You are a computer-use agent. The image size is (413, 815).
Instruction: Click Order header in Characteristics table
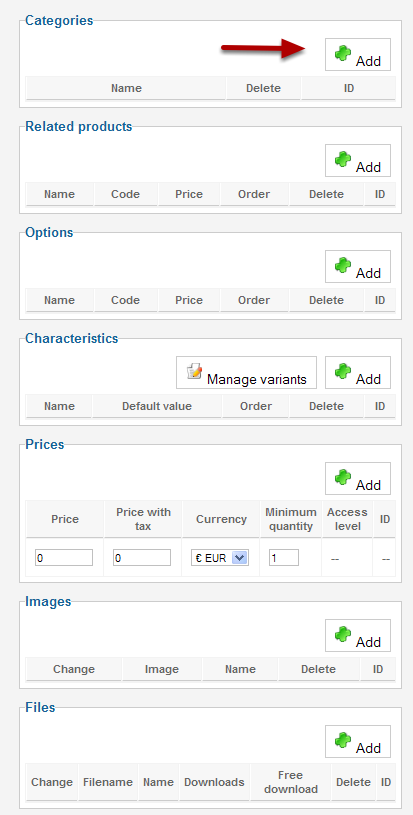click(x=256, y=406)
